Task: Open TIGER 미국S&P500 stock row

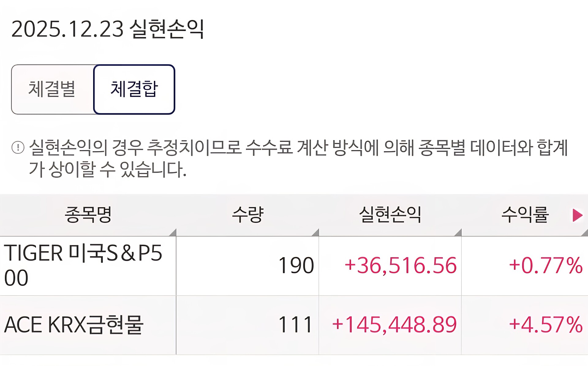Action: [294, 266]
